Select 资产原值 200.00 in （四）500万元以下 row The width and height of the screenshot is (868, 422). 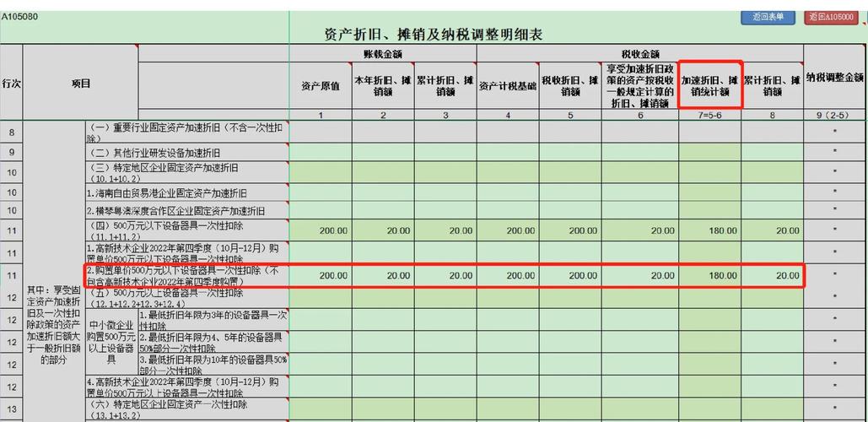coord(321,230)
